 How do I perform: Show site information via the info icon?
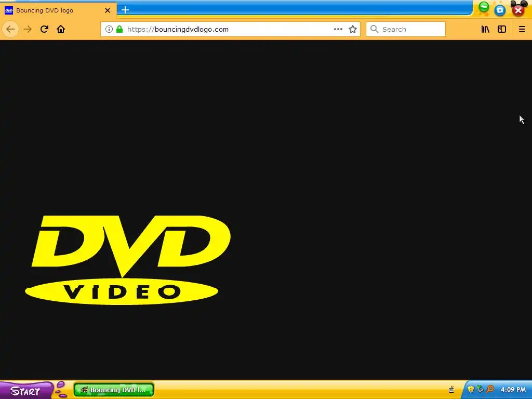[x=109, y=29]
